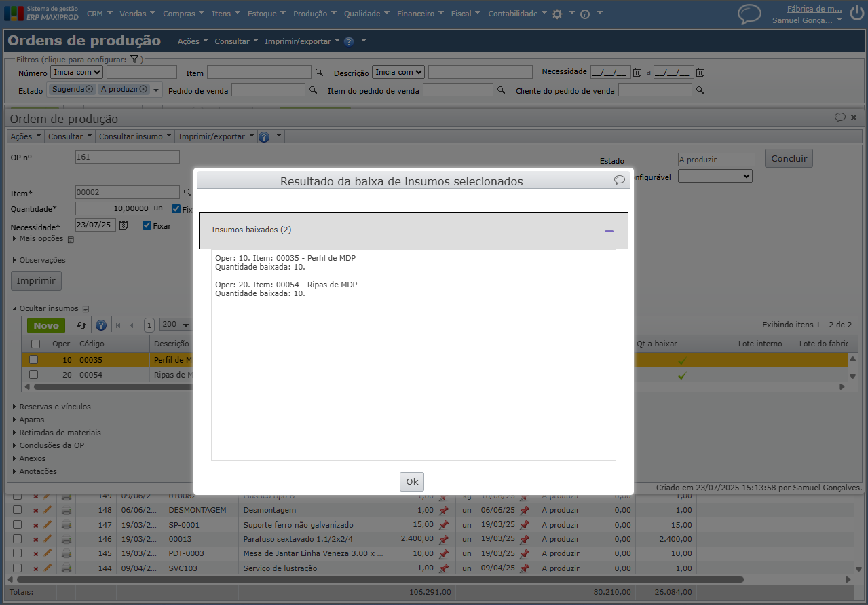Open the Estoque menu
Viewport: 868px width, 605px height.
[266, 14]
